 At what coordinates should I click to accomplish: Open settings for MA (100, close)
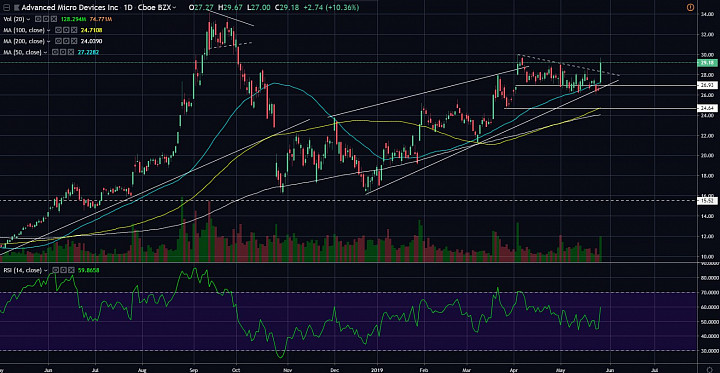tap(66, 30)
